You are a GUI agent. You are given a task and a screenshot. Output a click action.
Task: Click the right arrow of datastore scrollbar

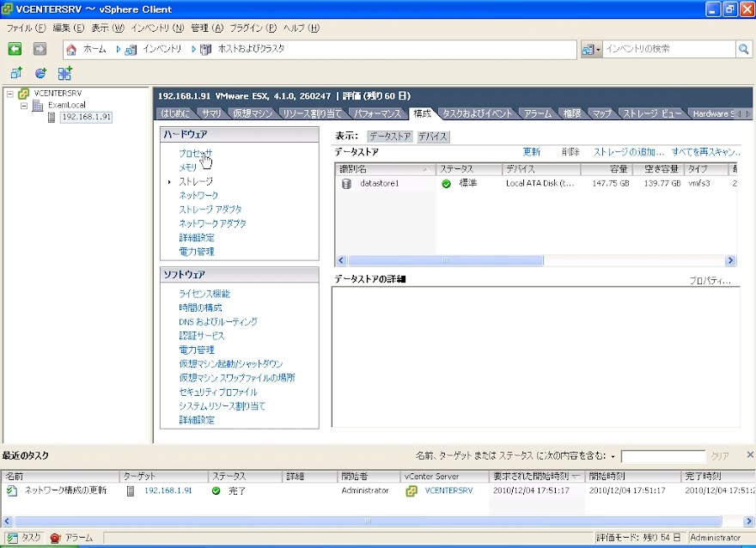click(x=730, y=260)
